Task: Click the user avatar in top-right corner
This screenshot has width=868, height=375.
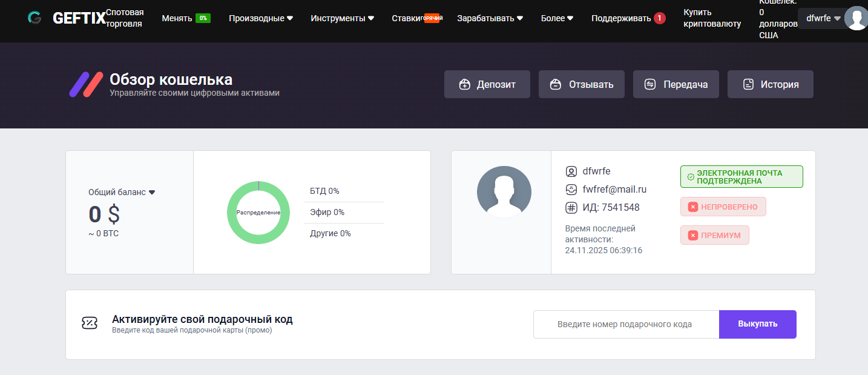Action: pyautogui.click(x=856, y=18)
